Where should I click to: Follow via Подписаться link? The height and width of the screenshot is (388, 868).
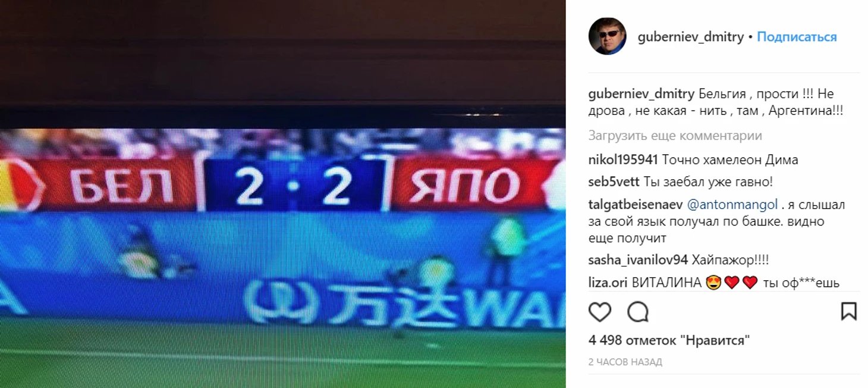(x=797, y=37)
